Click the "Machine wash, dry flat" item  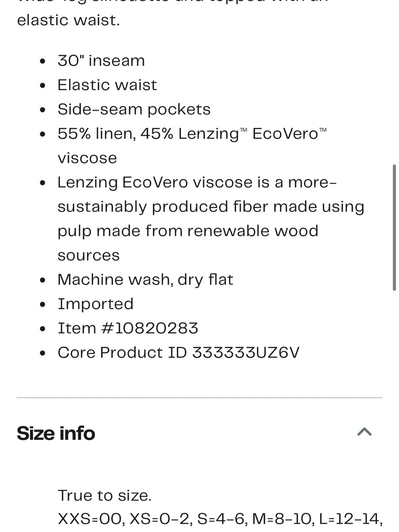(146, 280)
